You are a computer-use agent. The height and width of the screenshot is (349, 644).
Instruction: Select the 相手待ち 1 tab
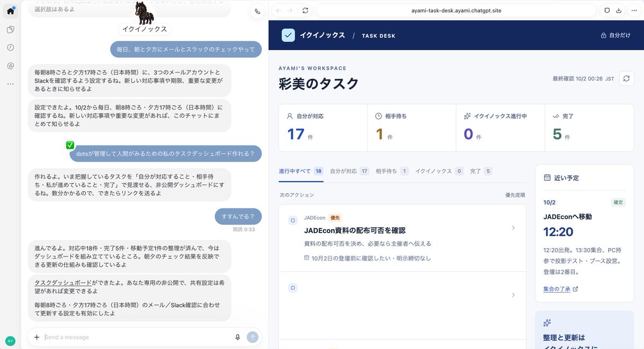[392, 171]
